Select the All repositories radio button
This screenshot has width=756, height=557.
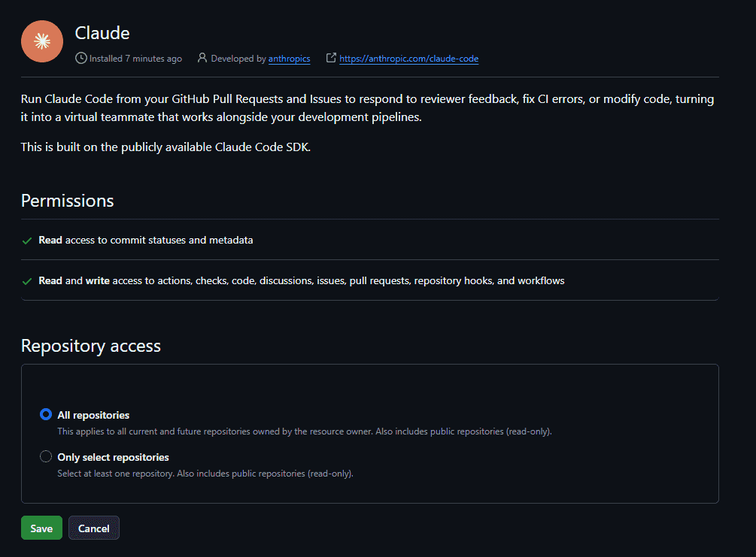tap(46, 414)
